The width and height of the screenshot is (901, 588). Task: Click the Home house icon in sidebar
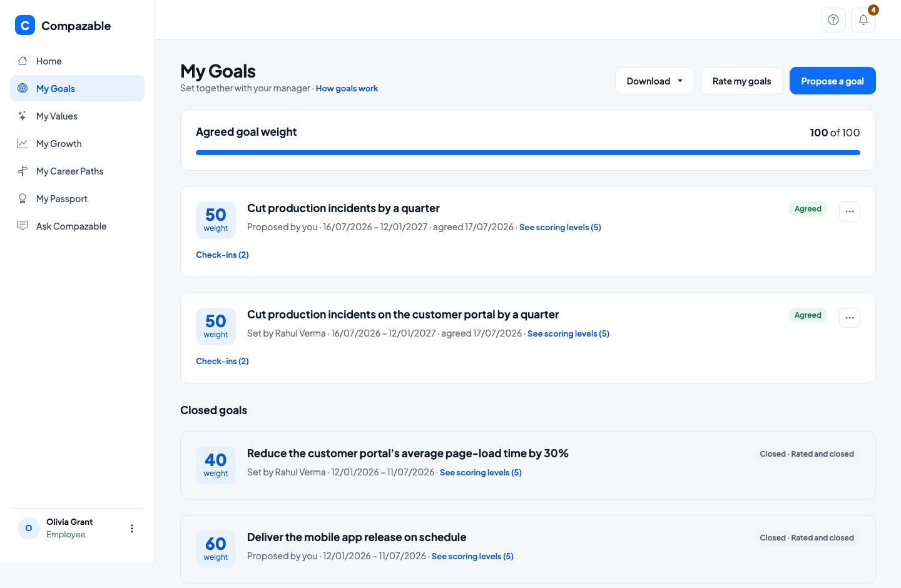click(x=23, y=61)
